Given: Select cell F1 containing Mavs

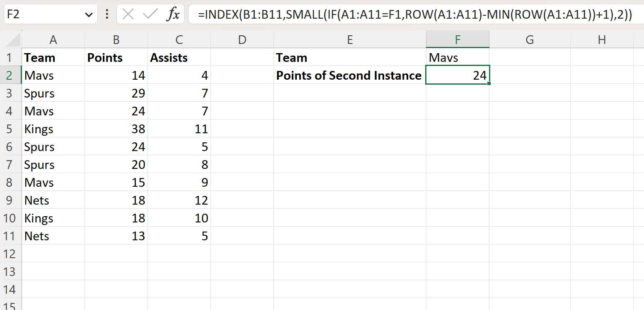Looking at the screenshot, I should pyautogui.click(x=458, y=57).
